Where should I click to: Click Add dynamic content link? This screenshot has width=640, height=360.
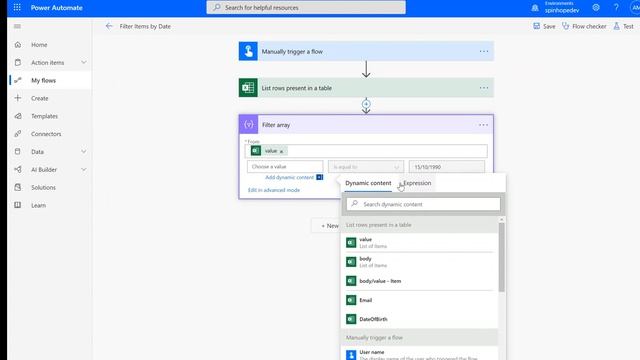point(289,178)
